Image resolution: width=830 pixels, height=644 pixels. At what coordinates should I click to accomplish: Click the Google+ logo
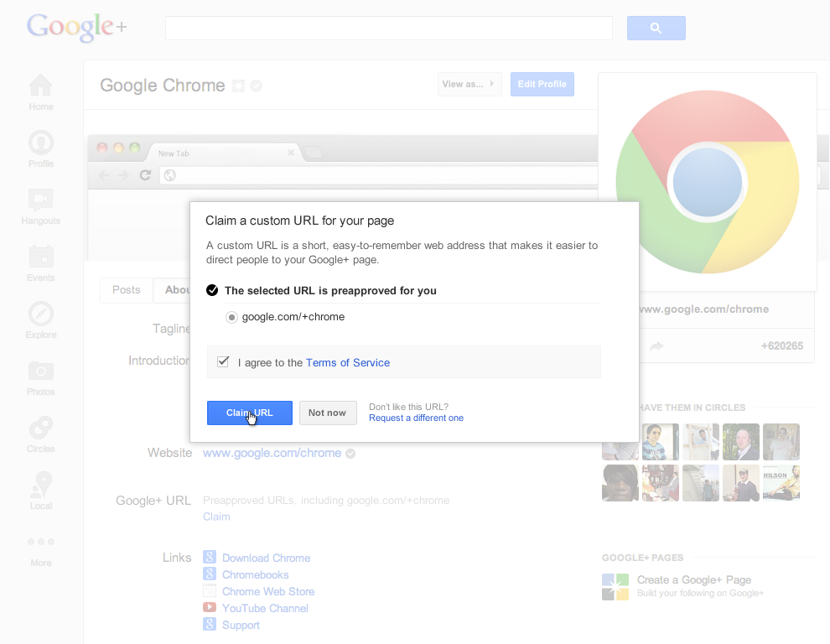coord(77,27)
